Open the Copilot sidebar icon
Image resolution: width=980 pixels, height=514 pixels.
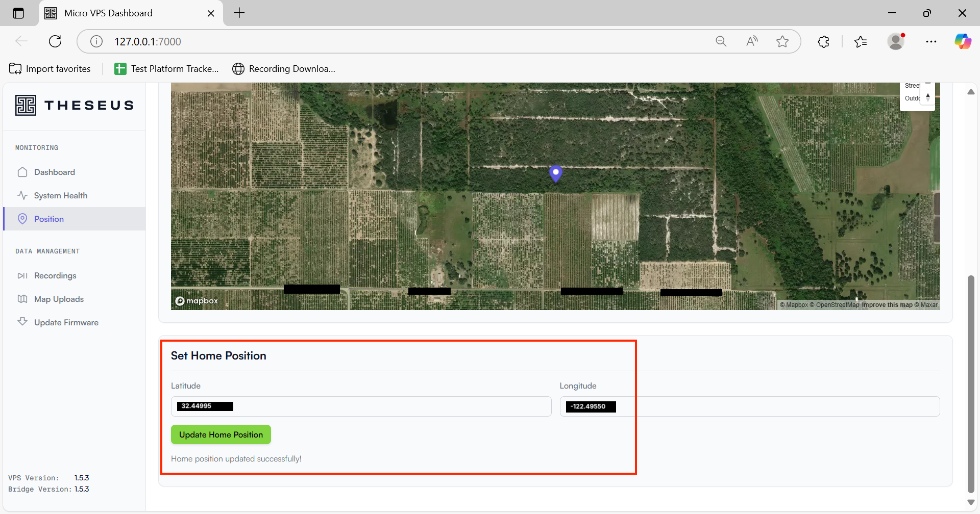[x=963, y=42]
